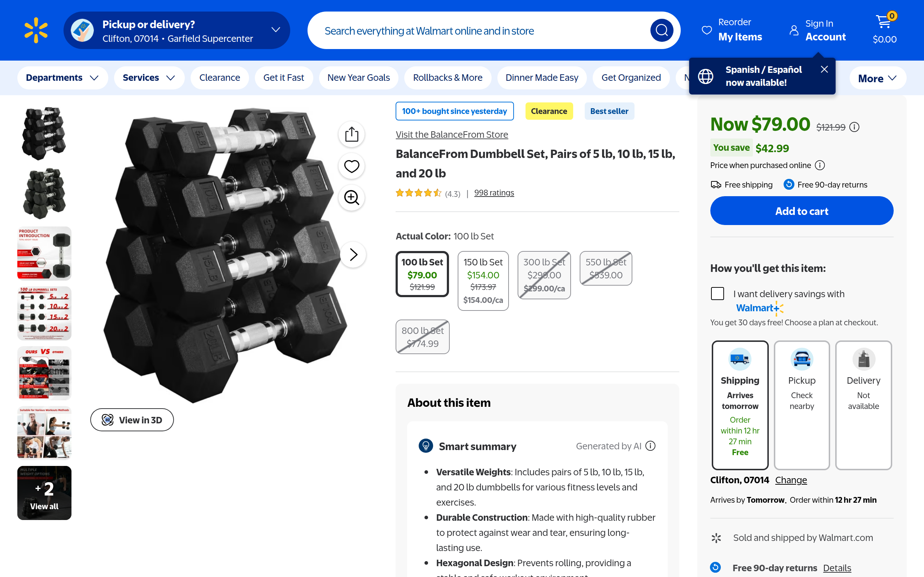The image size is (924, 577).
Task: Expand the More navigation menu
Action: [x=877, y=78]
